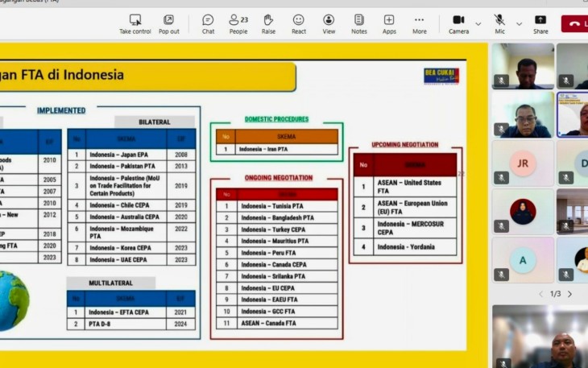The image size is (588, 368).
Task: Click 'Indonesia – Srilanka PTA' row
Action: tap(277, 276)
